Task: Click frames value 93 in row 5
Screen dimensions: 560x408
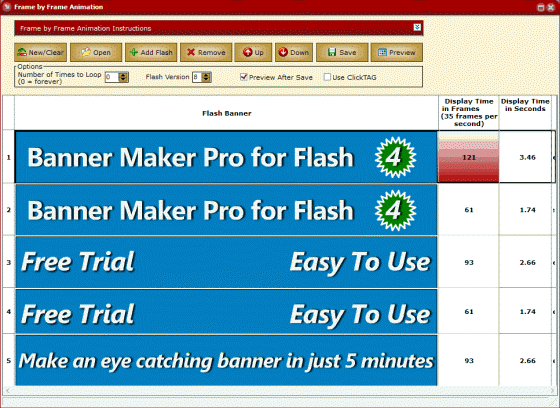Action: (x=469, y=360)
